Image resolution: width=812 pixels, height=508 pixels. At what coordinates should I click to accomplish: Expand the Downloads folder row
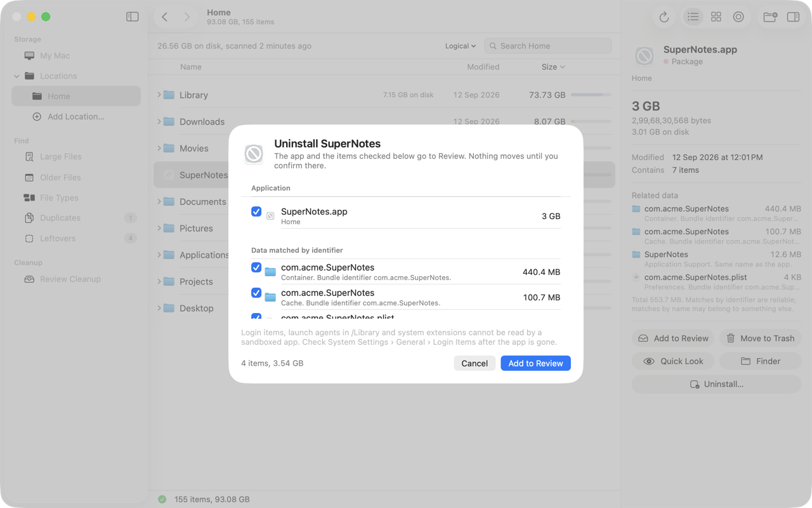[159, 121]
